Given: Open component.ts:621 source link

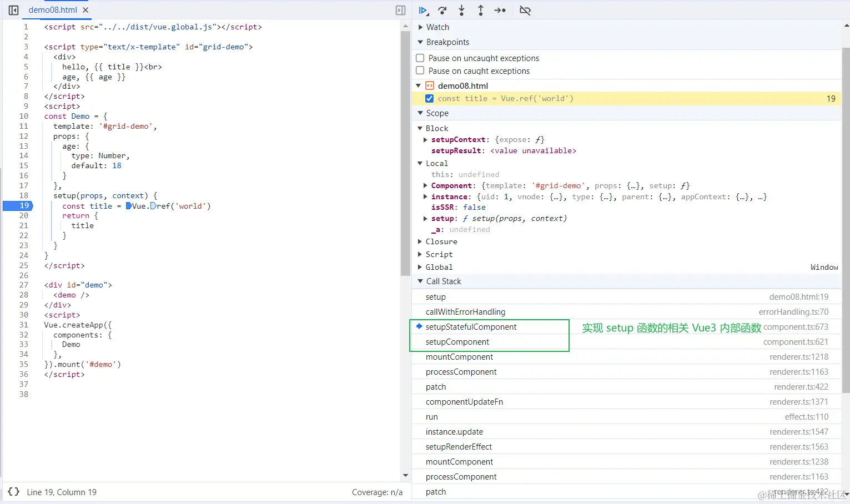Looking at the screenshot, I should coord(796,342).
